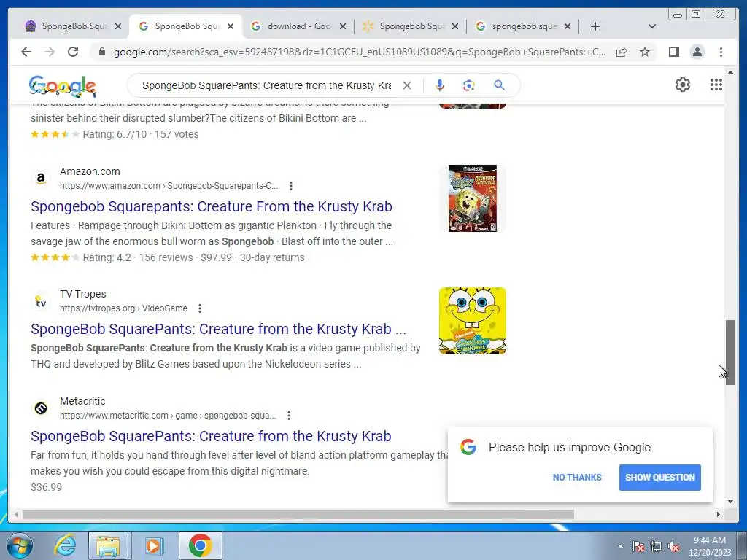Close the first SpongeBob tab
Image resolution: width=747 pixels, height=560 pixels.
(118, 26)
